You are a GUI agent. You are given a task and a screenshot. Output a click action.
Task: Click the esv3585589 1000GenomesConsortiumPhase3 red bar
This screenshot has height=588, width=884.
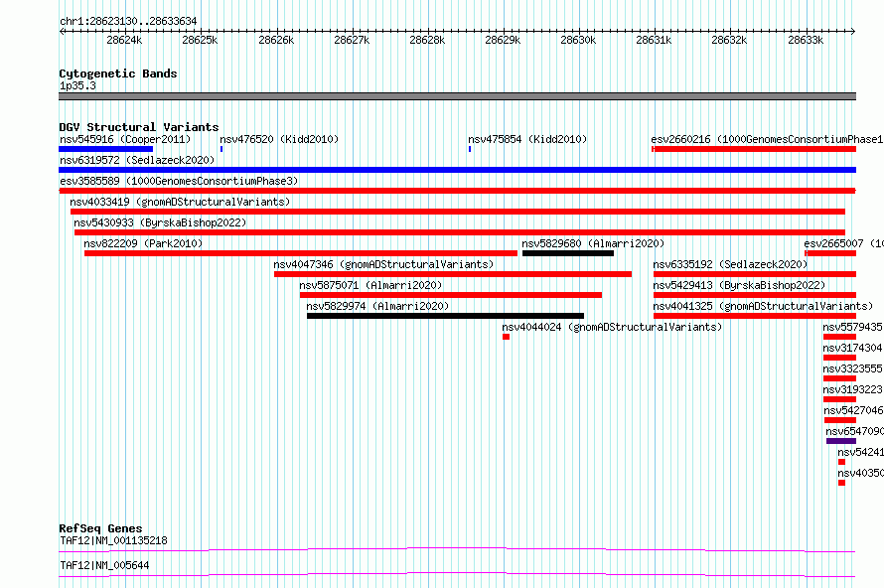tap(457, 191)
